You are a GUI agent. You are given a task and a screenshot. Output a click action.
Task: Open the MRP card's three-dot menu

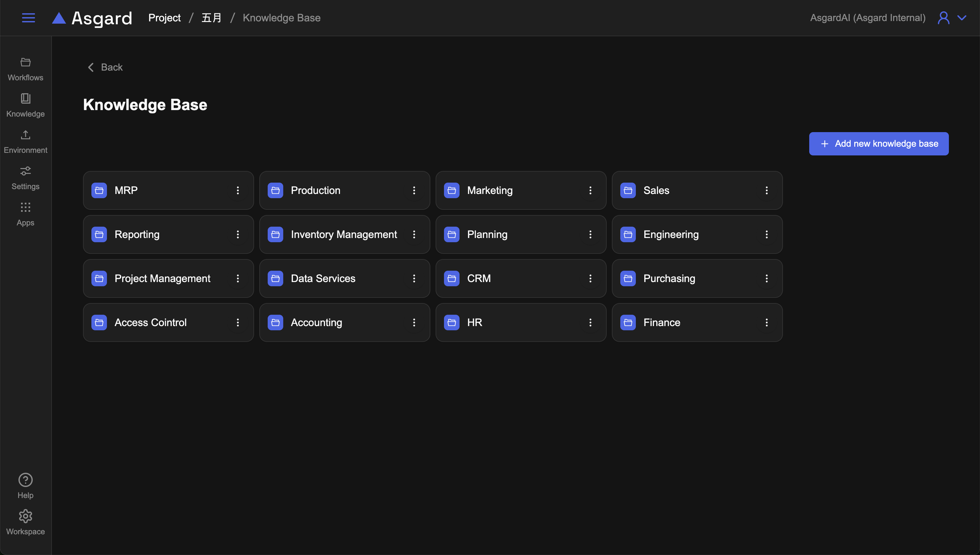pyautogui.click(x=238, y=190)
